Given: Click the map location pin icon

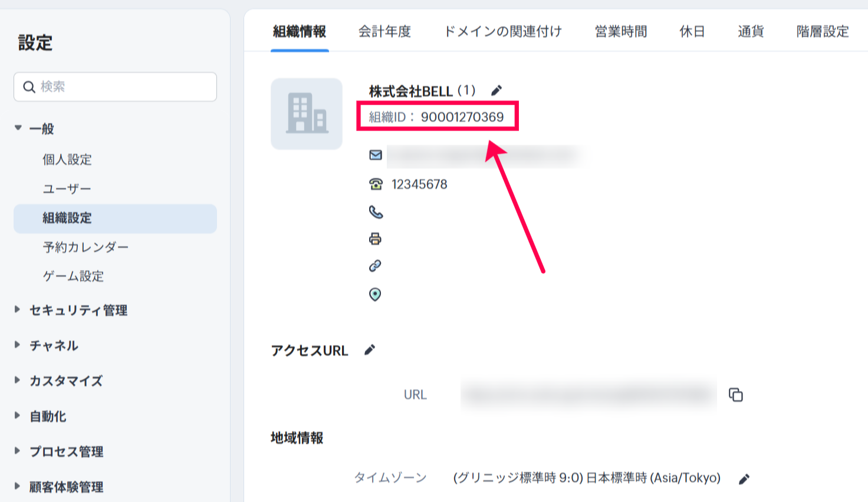Looking at the screenshot, I should pos(375,295).
